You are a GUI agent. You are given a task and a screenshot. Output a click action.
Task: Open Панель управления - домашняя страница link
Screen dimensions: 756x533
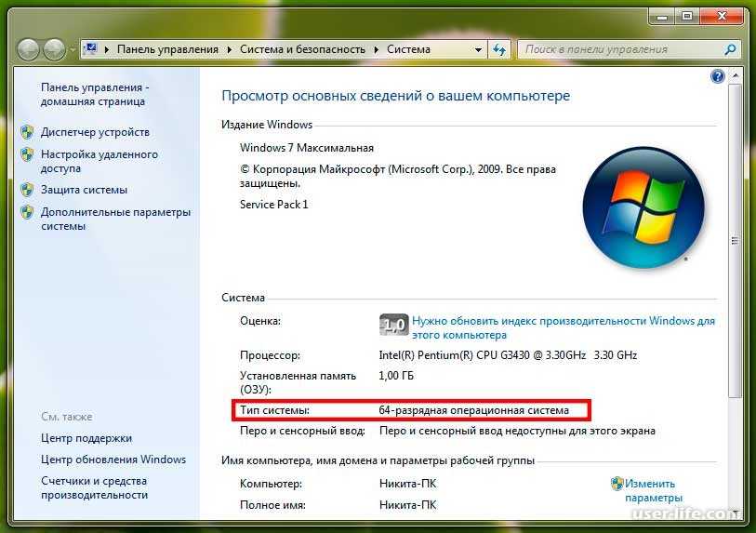click(95, 95)
